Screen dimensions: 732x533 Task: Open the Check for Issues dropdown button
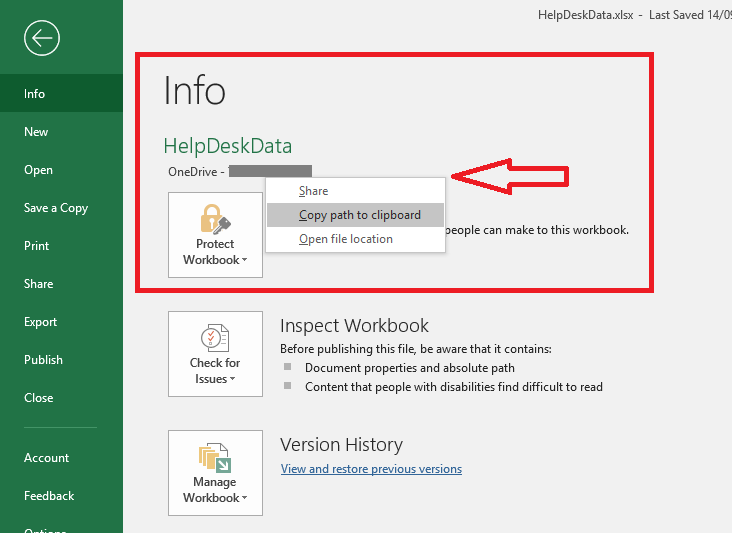pos(215,354)
